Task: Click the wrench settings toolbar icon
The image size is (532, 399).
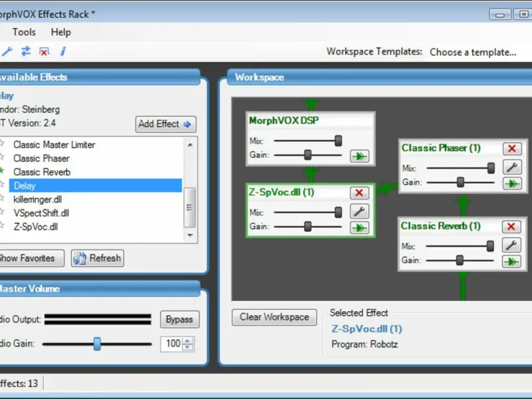Action: 7,52
